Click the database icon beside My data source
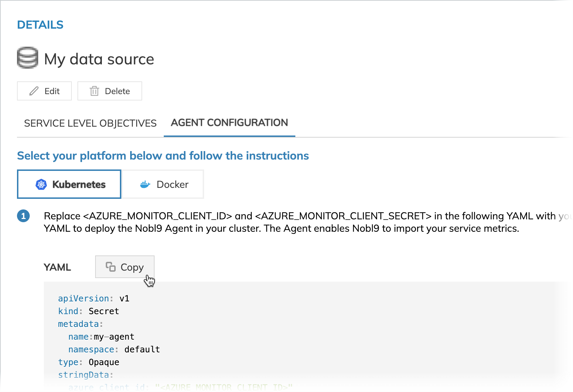The image size is (573, 392). [x=28, y=58]
